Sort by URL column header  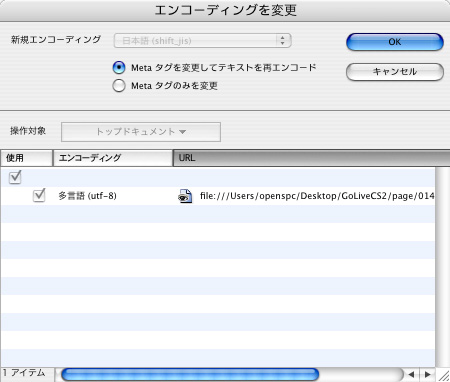pyautogui.click(x=311, y=158)
